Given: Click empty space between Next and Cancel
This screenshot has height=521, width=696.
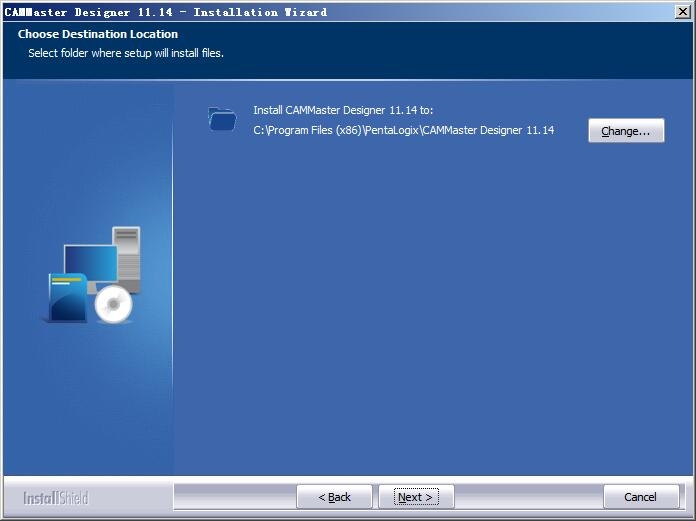Looking at the screenshot, I should pos(528,497).
